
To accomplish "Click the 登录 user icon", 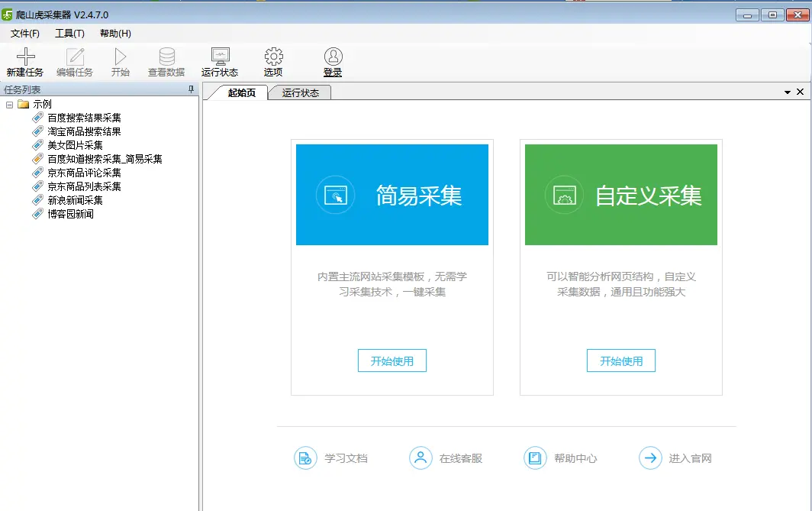I will tap(333, 56).
